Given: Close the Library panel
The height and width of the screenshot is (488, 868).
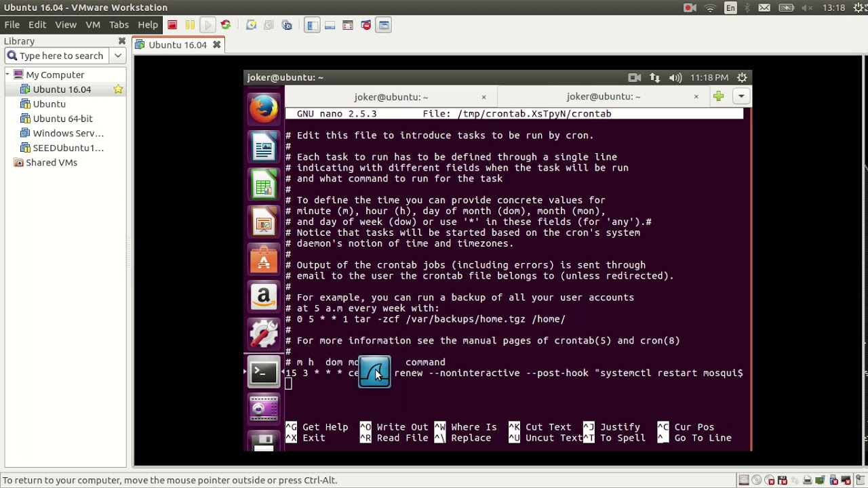Looking at the screenshot, I should 122,41.
